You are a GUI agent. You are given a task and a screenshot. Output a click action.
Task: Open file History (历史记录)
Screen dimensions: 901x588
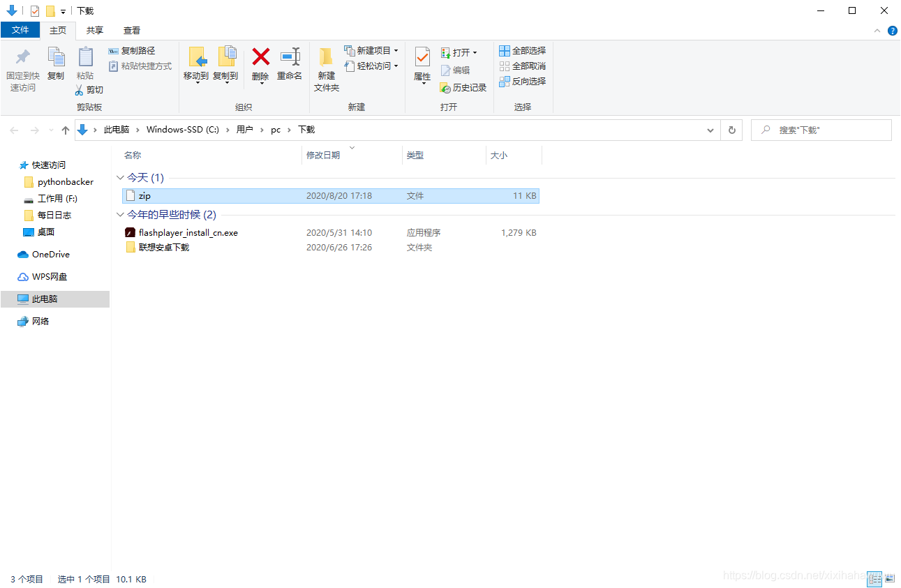(463, 88)
